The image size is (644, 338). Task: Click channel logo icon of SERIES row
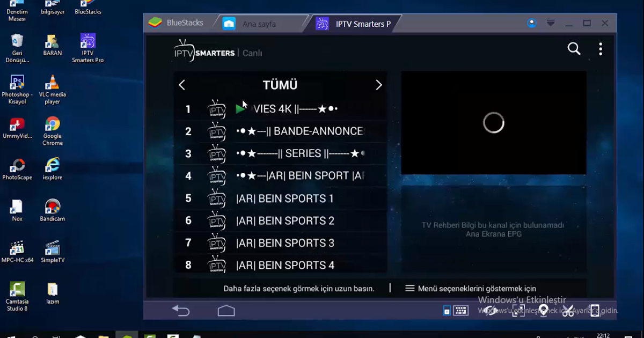click(217, 153)
